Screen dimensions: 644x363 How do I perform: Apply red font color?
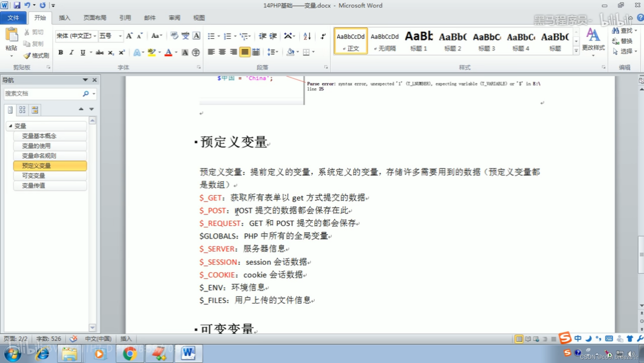coord(168,52)
